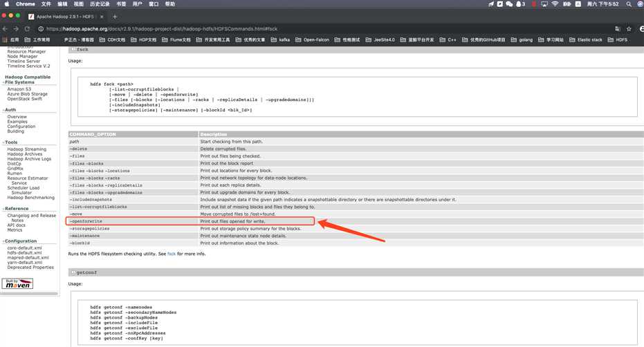Open the CDH文档 bookmark folder
Image resolution: width=644 pixels, height=347 pixels.
coord(112,40)
